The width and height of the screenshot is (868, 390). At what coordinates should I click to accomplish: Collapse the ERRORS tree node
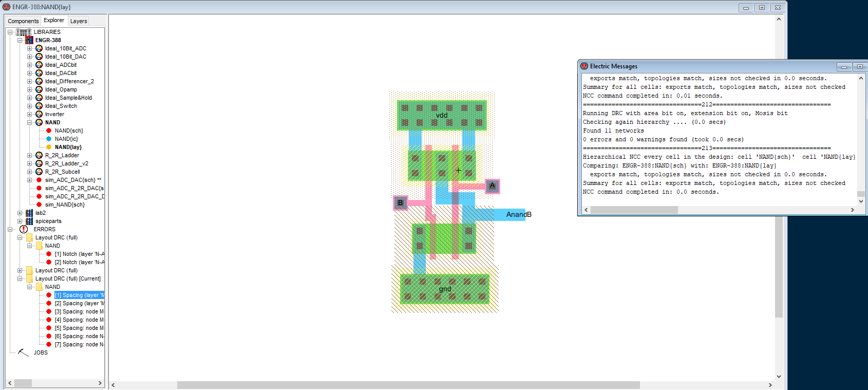[x=10, y=229]
